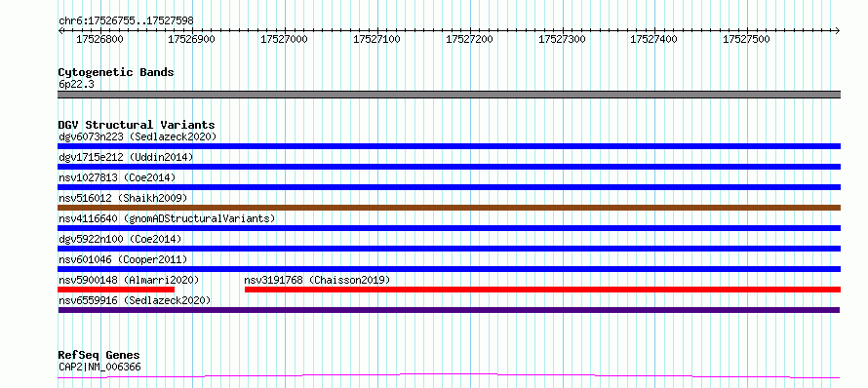Viewport: 868px width, 388px height.
Task: Open the CAP2|NM_006366 gene label
Action: pyautogui.click(x=99, y=367)
